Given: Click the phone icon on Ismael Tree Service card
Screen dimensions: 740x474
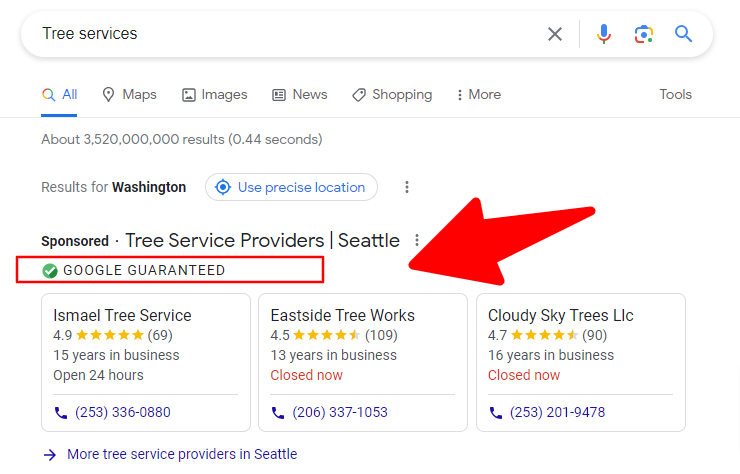Looking at the screenshot, I should (61, 413).
